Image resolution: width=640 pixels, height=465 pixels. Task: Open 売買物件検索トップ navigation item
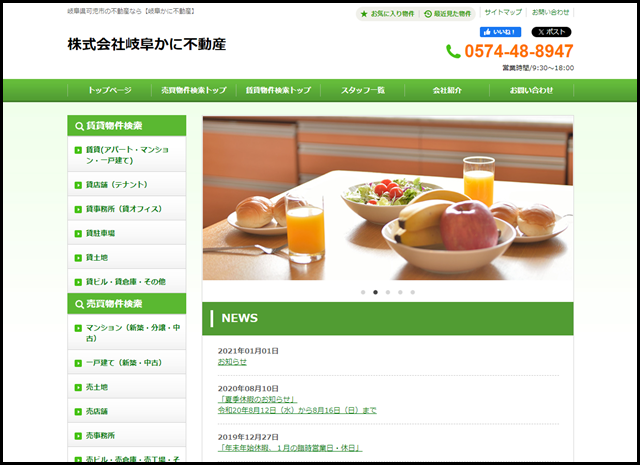point(194,90)
